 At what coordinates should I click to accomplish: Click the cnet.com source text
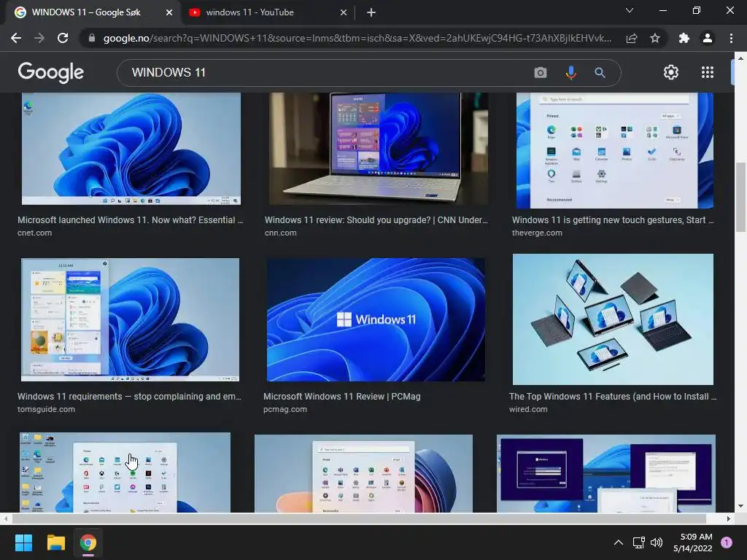[x=35, y=233]
